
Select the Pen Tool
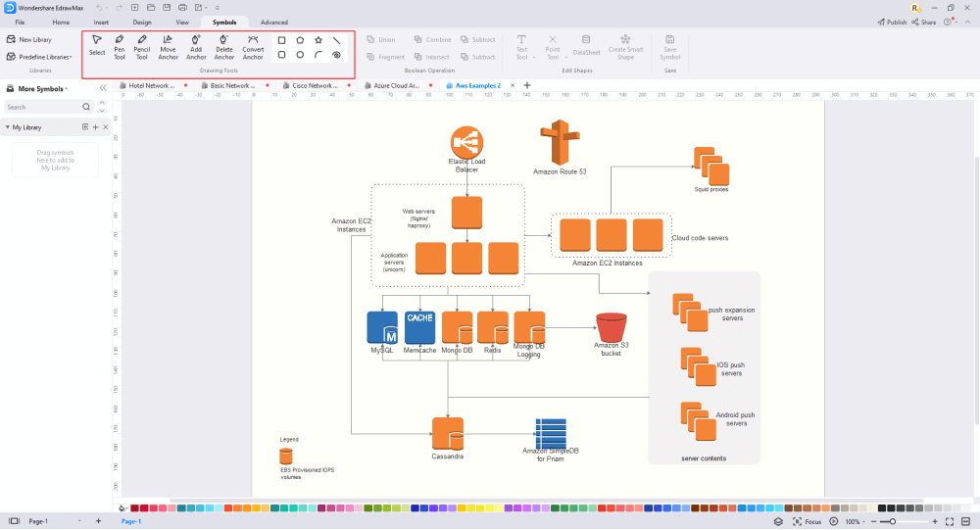click(x=120, y=47)
